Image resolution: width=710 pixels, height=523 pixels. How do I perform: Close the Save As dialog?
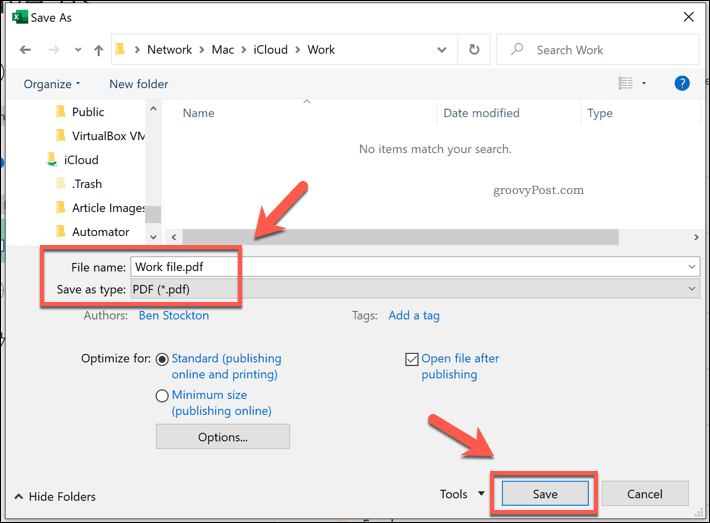pyautogui.click(x=688, y=17)
